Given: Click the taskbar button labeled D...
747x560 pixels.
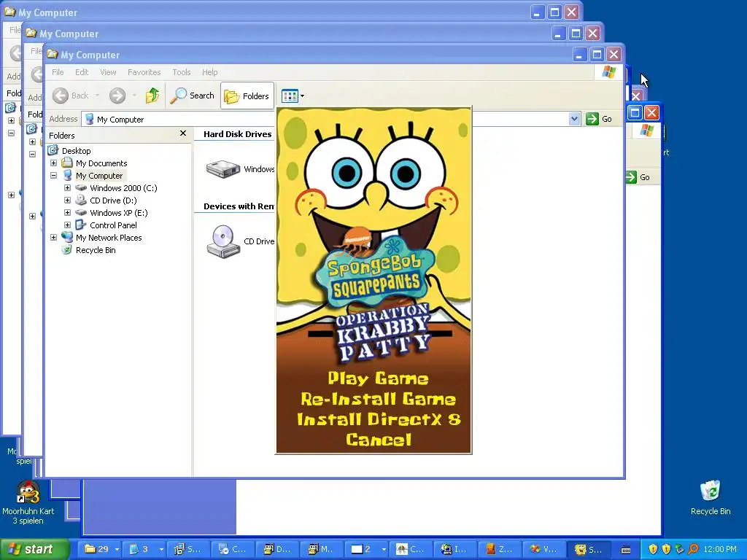Looking at the screenshot, I should (276, 550).
